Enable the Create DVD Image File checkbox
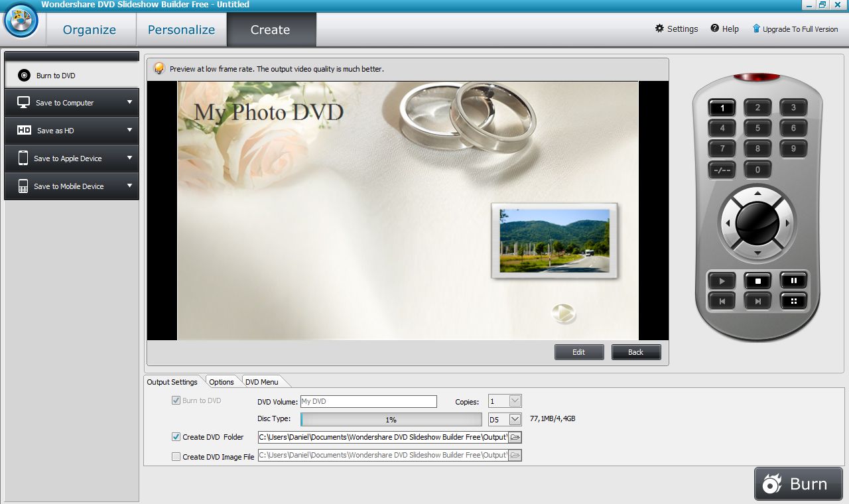Image resolution: width=849 pixels, height=504 pixels. click(x=176, y=456)
